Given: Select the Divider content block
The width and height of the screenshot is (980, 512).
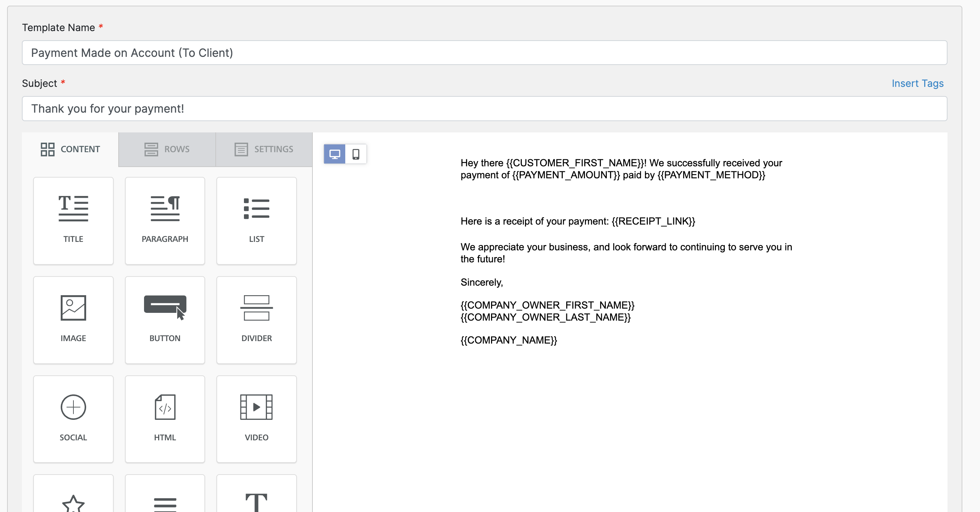Looking at the screenshot, I should coord(256,320).
